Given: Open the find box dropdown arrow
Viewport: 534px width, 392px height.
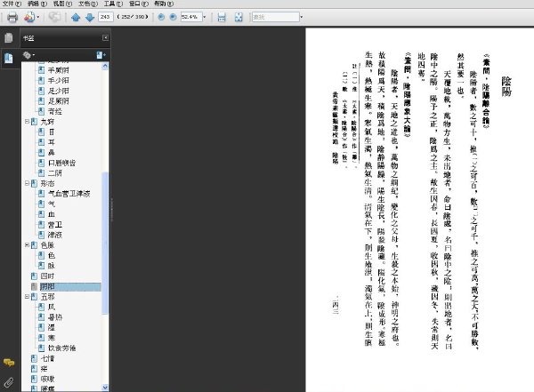Looking at the screenshot, I should click(302, 17).
